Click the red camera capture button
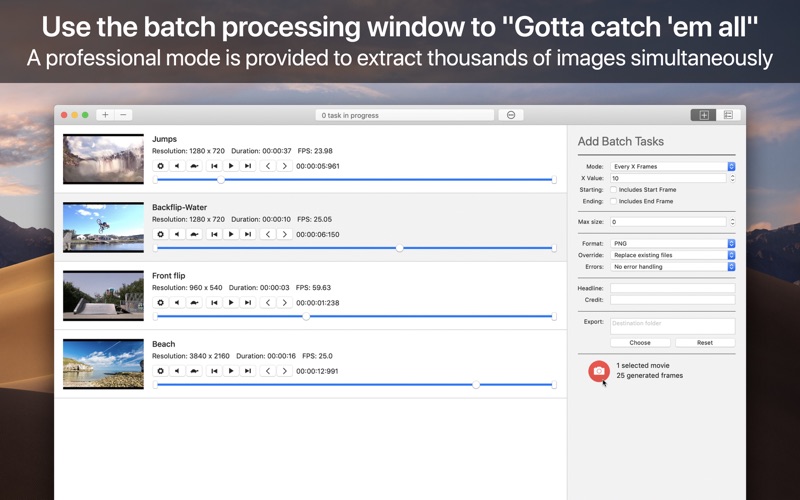Image resolution: width=800 pixels, height=500 pixels. pos(599,371)
